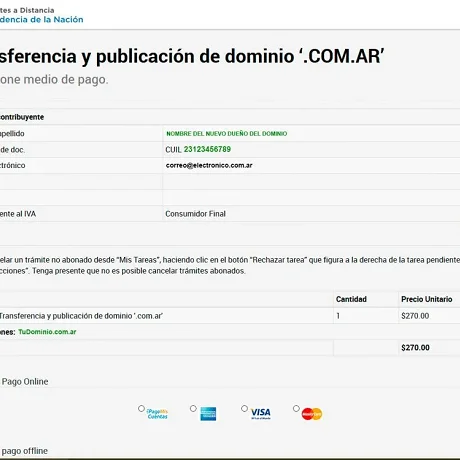The height and width of the screenshot is (460, 460).
Task: Click the 'Pago Online' section heading
Action: (25, 382)
